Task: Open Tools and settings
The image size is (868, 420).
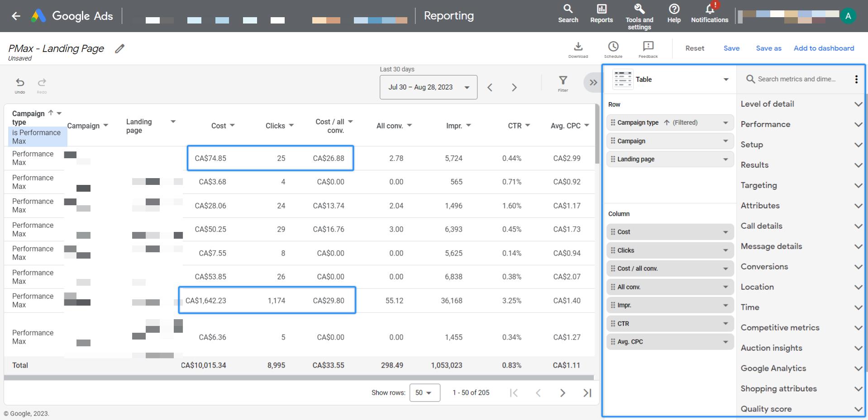Action: pyautogui.click(x=639, y=17)
